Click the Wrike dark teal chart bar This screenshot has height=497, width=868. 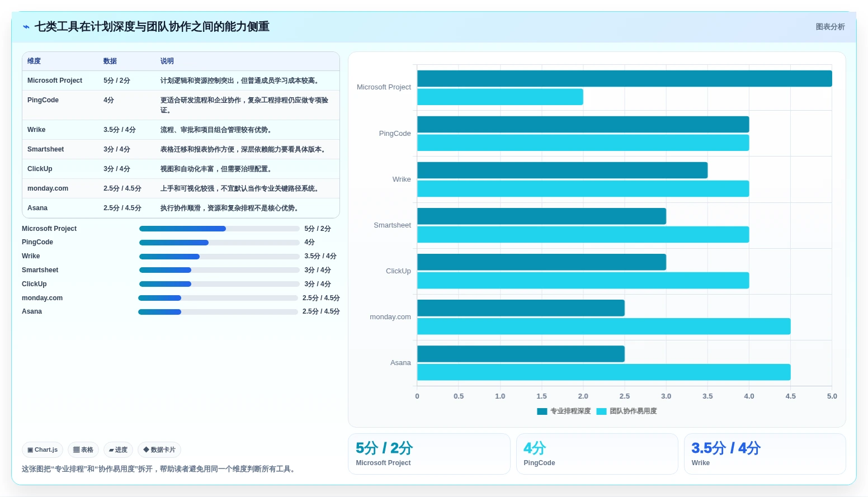coord(562,171)
